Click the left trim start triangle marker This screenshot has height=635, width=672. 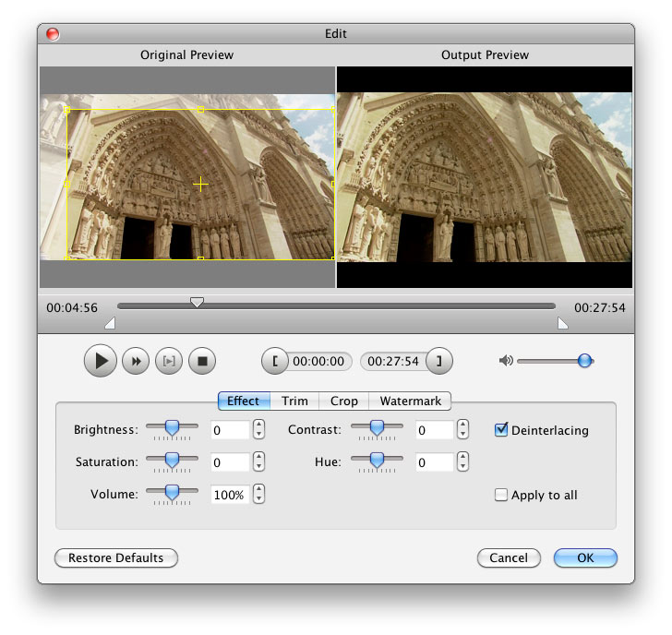tap(110, 323)
